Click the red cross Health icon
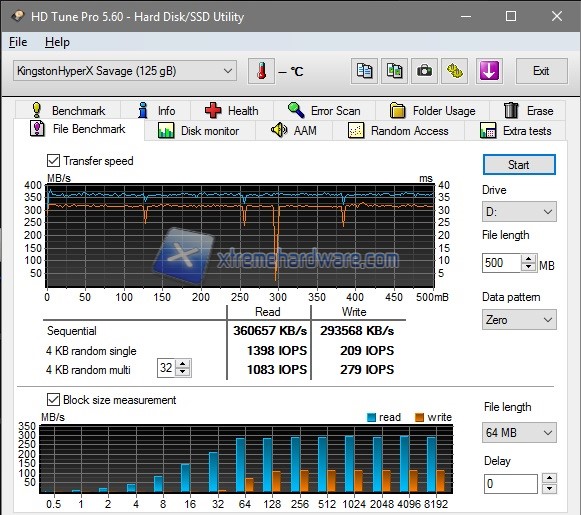Image resolution: width=581 pixels, height=515 pixels. [213, 110]
